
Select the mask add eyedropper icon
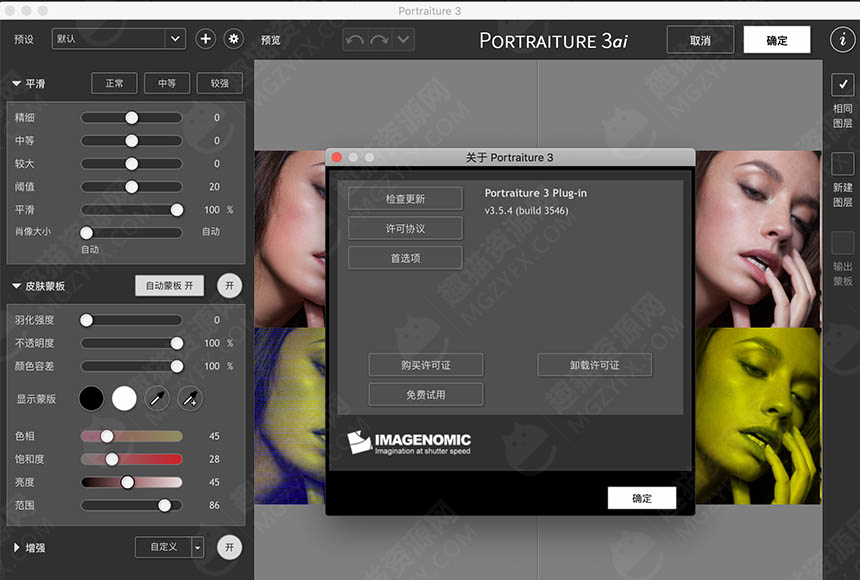[157, 398]
